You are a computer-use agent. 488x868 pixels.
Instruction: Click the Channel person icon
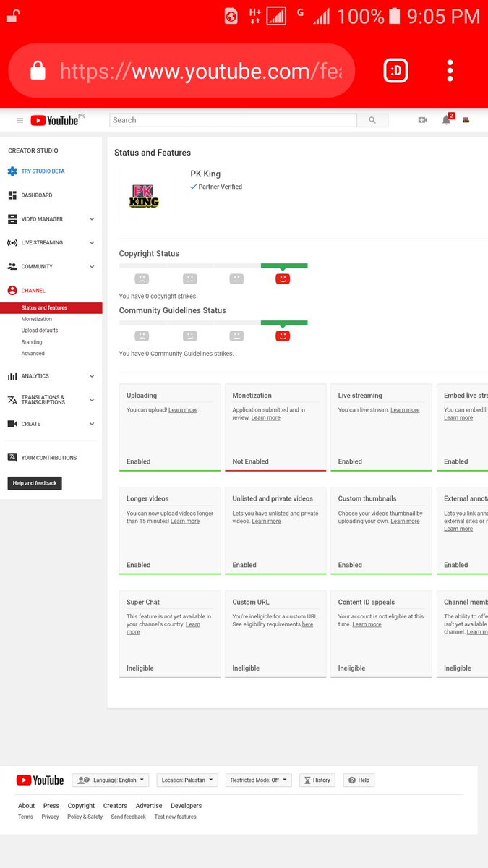[x=12, y=291]
